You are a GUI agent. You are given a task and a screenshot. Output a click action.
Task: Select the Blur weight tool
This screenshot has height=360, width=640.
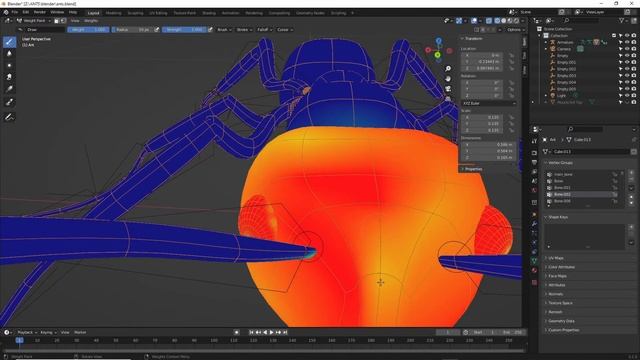[x=9, y=53]
